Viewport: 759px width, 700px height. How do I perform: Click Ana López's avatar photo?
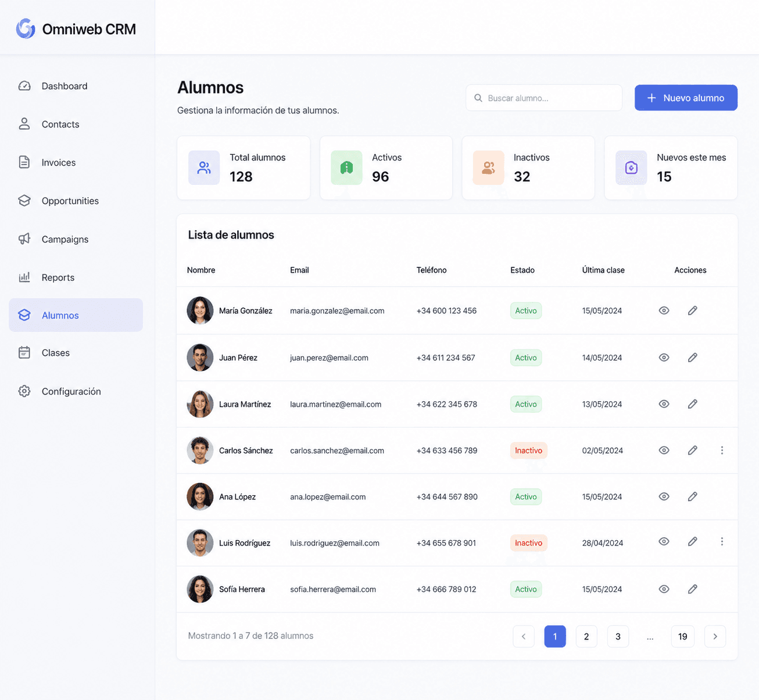click(x=200, y=497)
